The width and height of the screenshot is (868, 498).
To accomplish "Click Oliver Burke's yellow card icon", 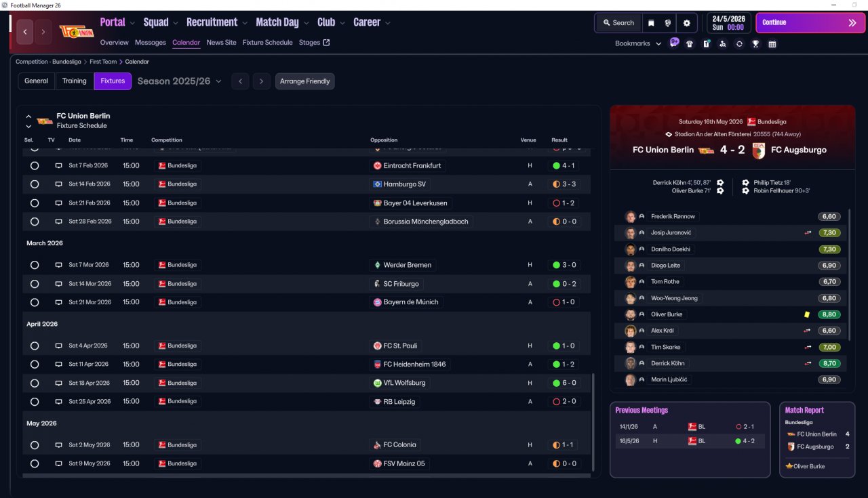I will pos(807,314).
